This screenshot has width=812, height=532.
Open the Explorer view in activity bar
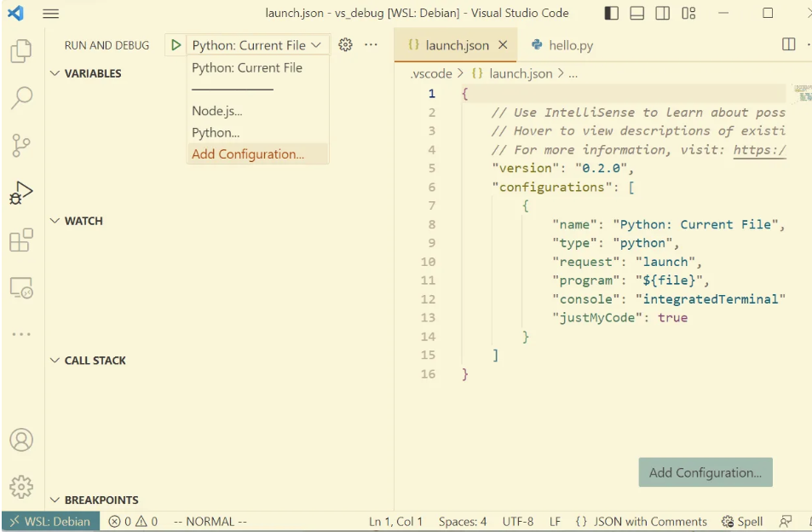(21, 51)
